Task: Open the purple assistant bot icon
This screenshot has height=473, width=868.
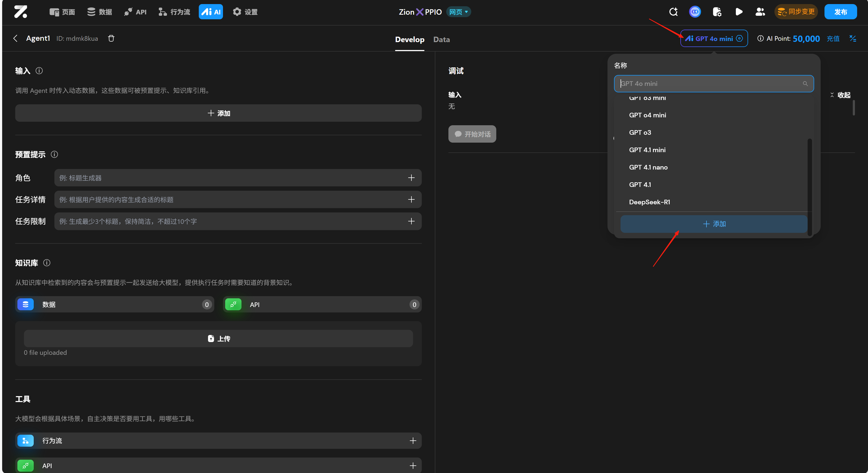Action: [695, 12]
